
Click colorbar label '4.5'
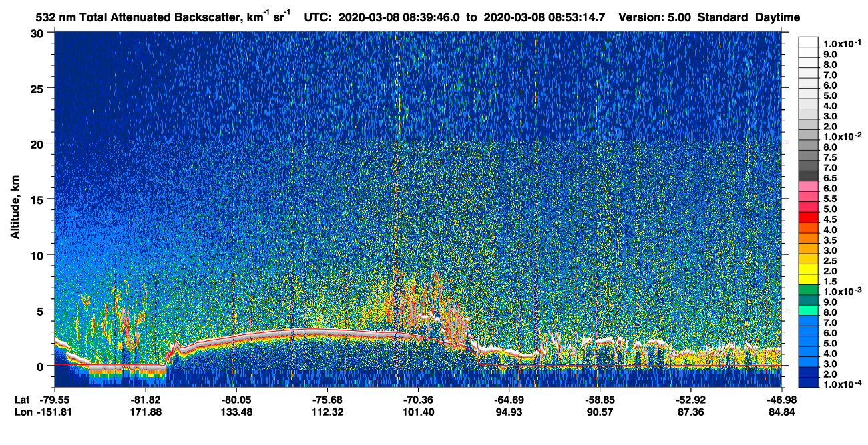click(x=830, y=219)
